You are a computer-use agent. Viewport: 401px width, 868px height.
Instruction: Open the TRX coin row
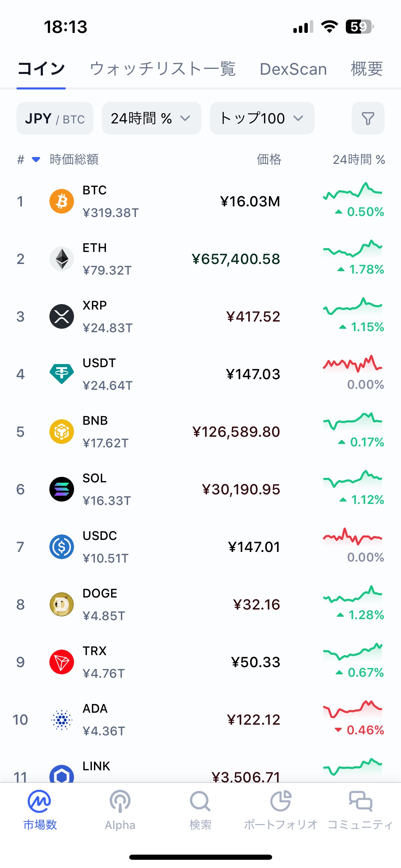(200, 662)
